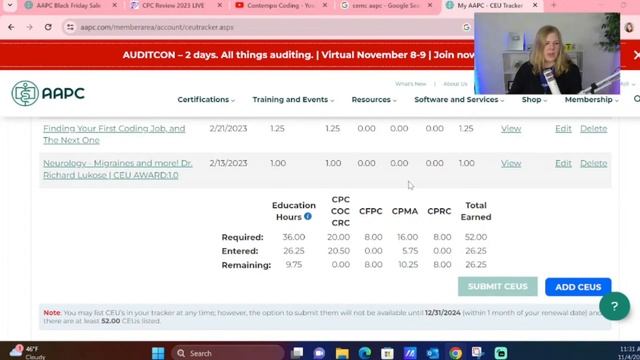Open the site info icon in address bar
The height and width of the screenshot is (360, 640).
(70, 27)
